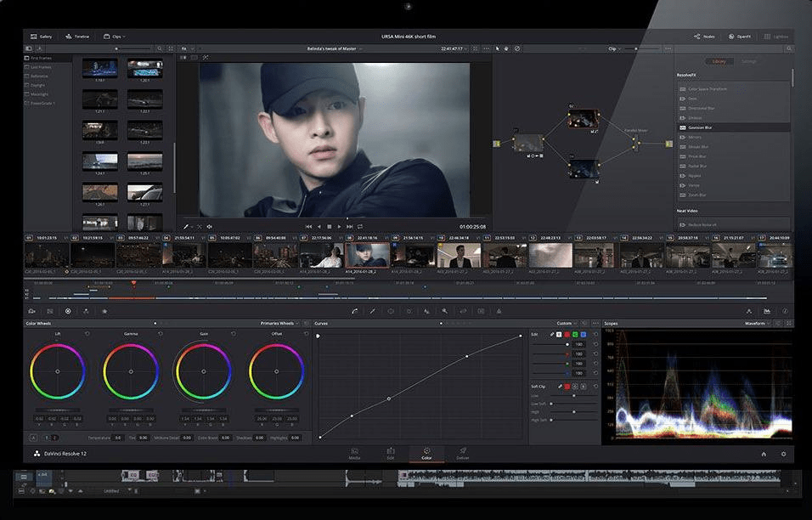Click the project settings gear icon
The width and height of the screenshot is (812, 520).
coord(783,454)
